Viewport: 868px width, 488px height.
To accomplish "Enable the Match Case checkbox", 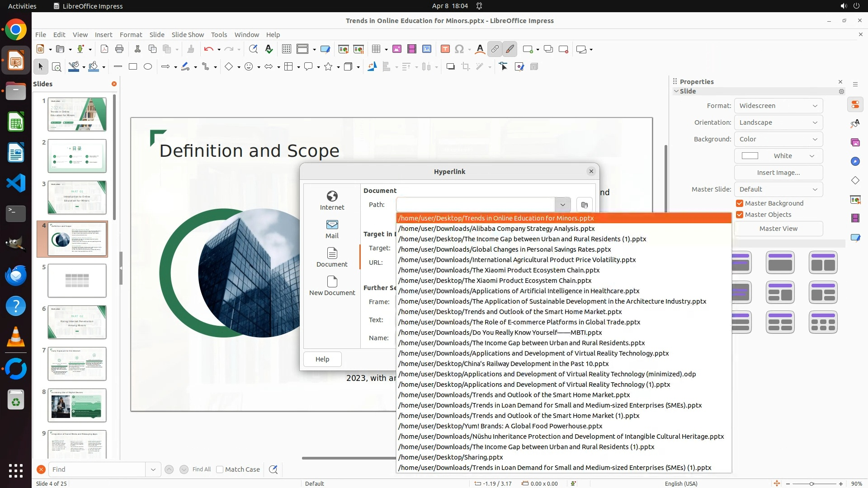I will tap(220, 469).
